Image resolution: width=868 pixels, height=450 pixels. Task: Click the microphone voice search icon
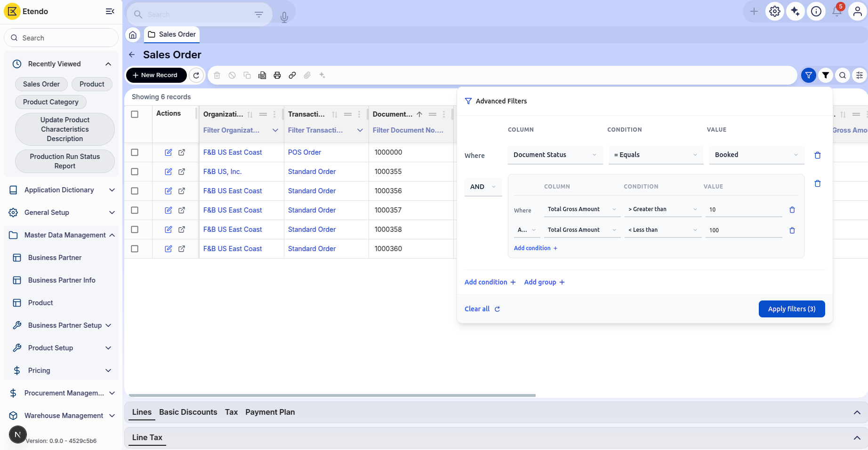click(x=284, y=17)
